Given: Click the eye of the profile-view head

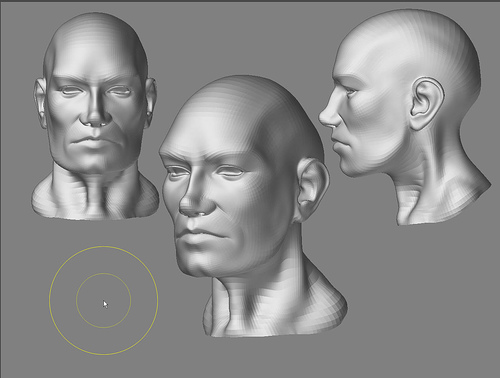Looking at the screenshot, I should [x=350, y=92].
